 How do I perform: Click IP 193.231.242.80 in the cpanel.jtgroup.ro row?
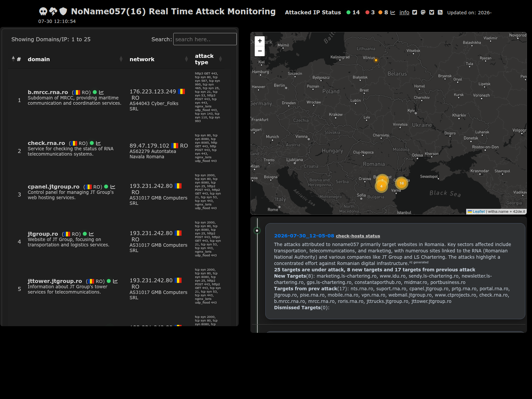(151, 186)
